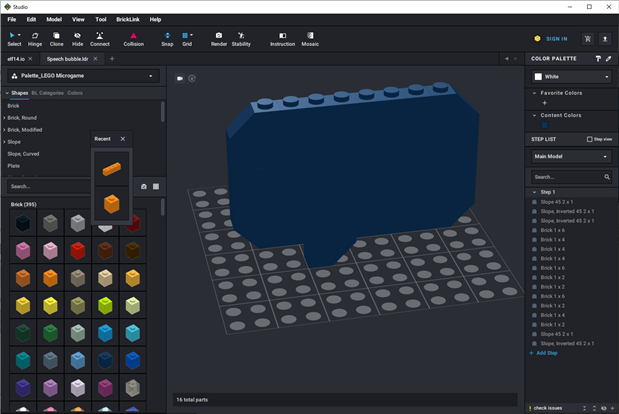Activate the Connect tool
Image resolution: width=619 pixels, height=414 pixels.
(100, 39)
